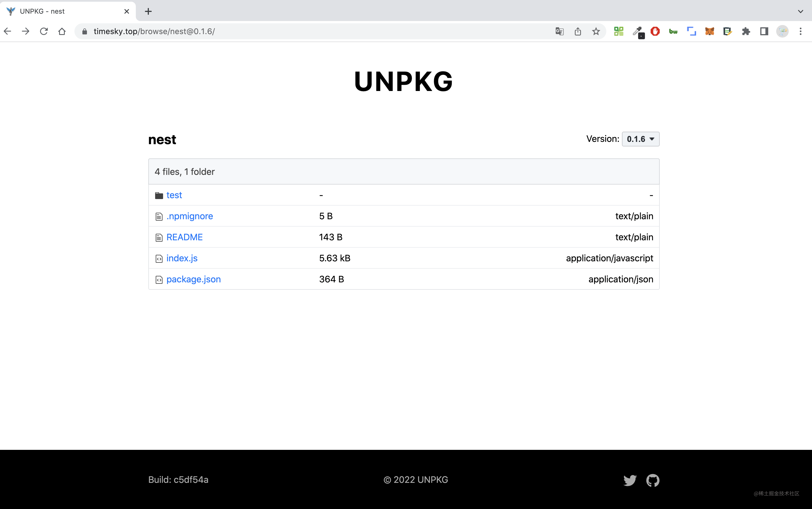
Task: Open UNPKG's GitHub page via footer icon
Action: [x=653, y=480]
